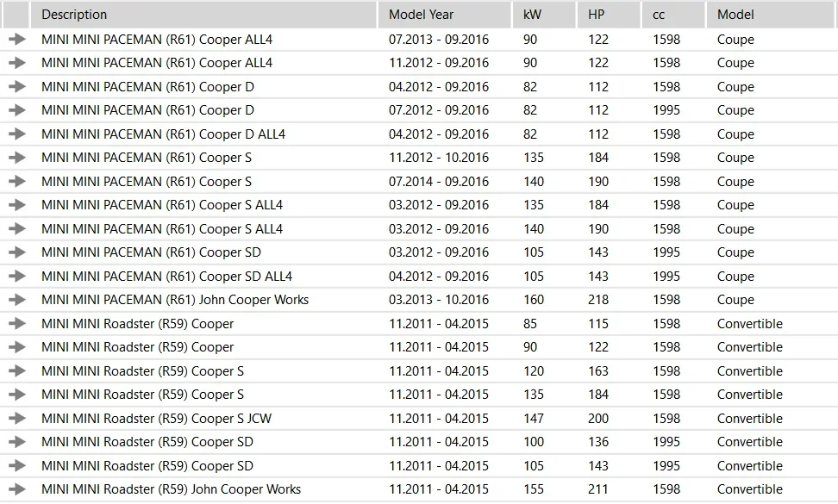Image resolution: width=838 pixels, height=504 pixels.
Task: Select Roadster Cooper row with 122 HP
Action: [419, 347]
